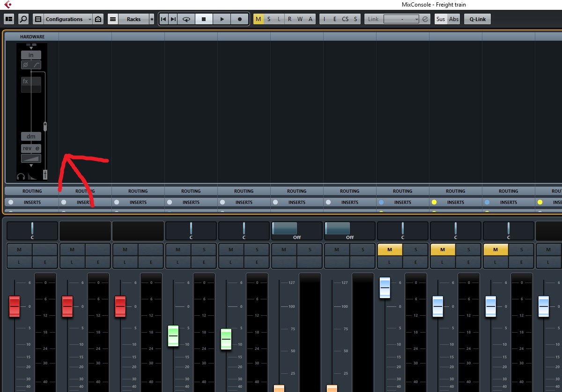Click the rack type icon beside Racks
The height and width of the screenshot is (392, 562).
[x=113, y=19]
